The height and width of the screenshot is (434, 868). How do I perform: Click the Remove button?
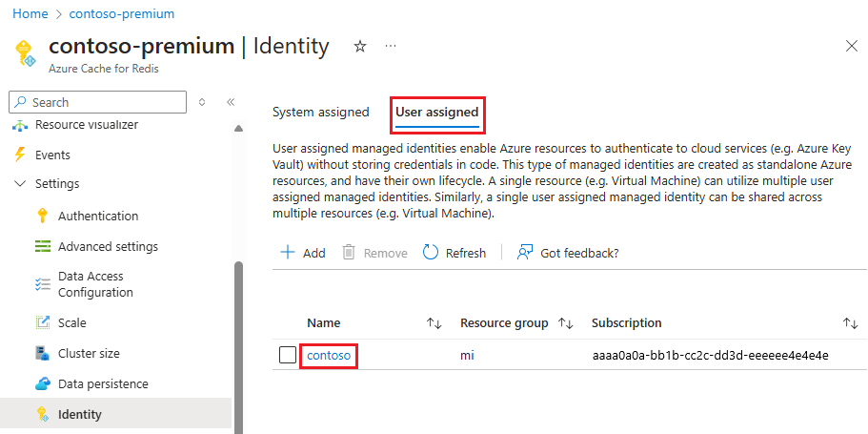coord(374,253)
